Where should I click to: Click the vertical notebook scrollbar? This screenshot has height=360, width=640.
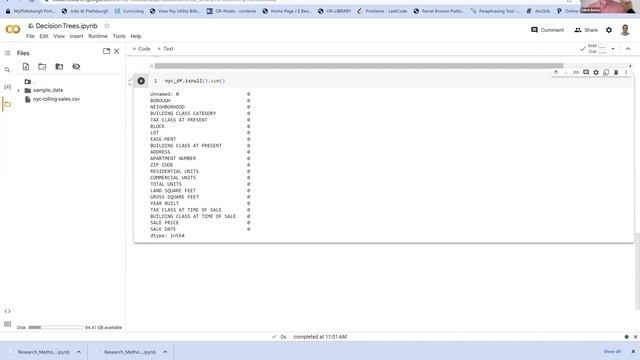click(x=637, y=271)
